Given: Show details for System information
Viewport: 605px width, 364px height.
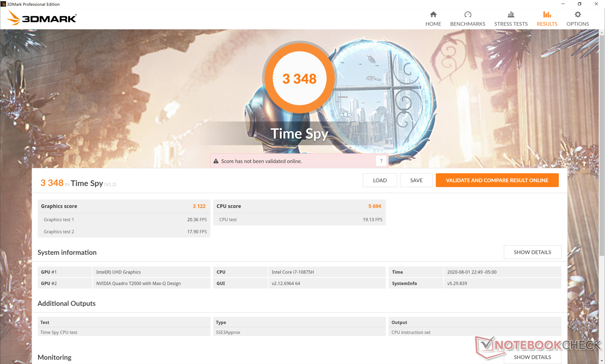Looking at the screenshot, I should (533, 252).
